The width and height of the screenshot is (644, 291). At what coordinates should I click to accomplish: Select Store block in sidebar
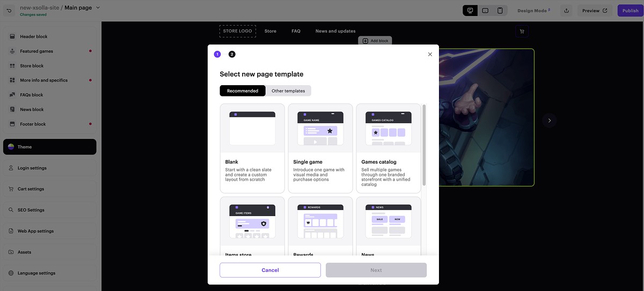click(x=50, y=65)
